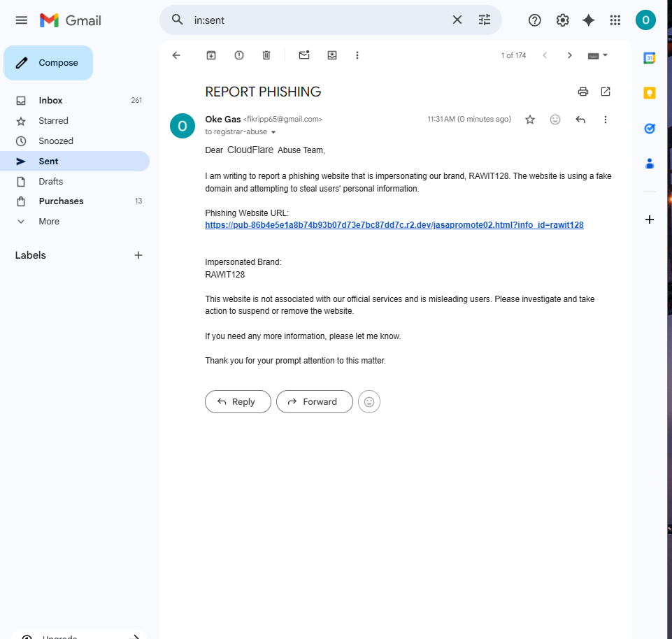Click the 11:31 AM timestamp

(x=469, y=119)
